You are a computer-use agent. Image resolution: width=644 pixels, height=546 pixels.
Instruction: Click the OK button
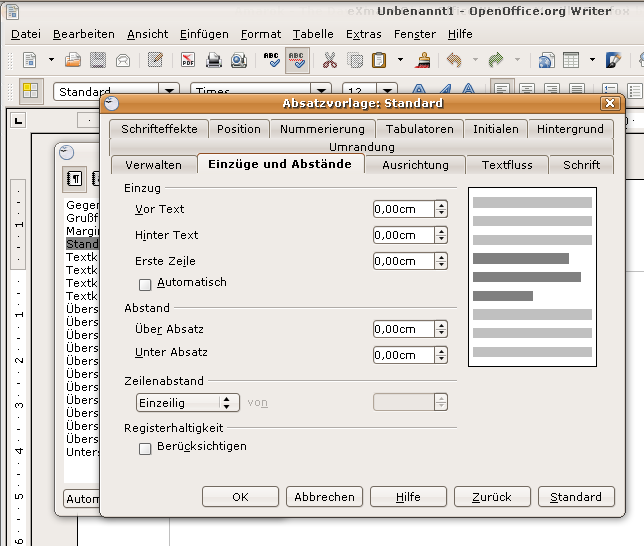(x=240, y=497)
